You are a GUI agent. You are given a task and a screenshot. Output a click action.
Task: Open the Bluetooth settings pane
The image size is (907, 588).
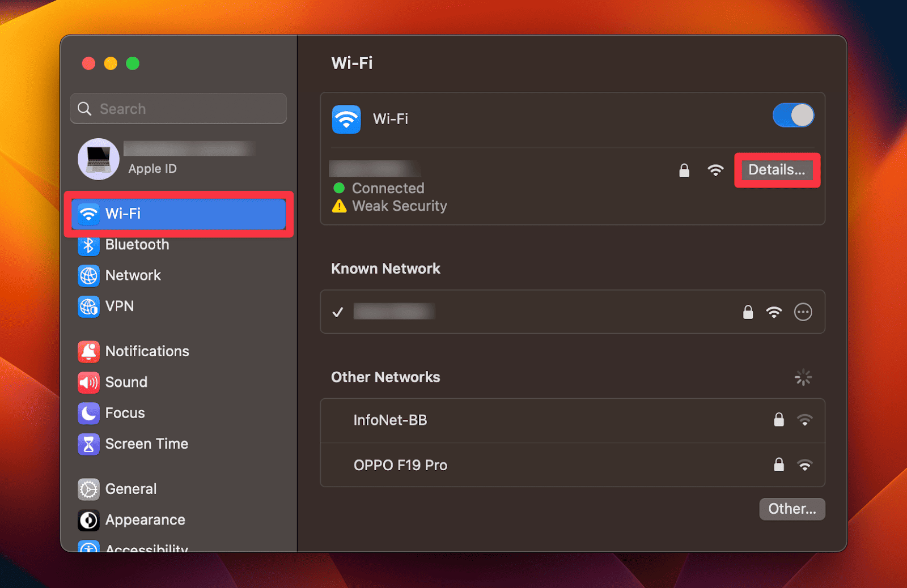click(89, 245)
